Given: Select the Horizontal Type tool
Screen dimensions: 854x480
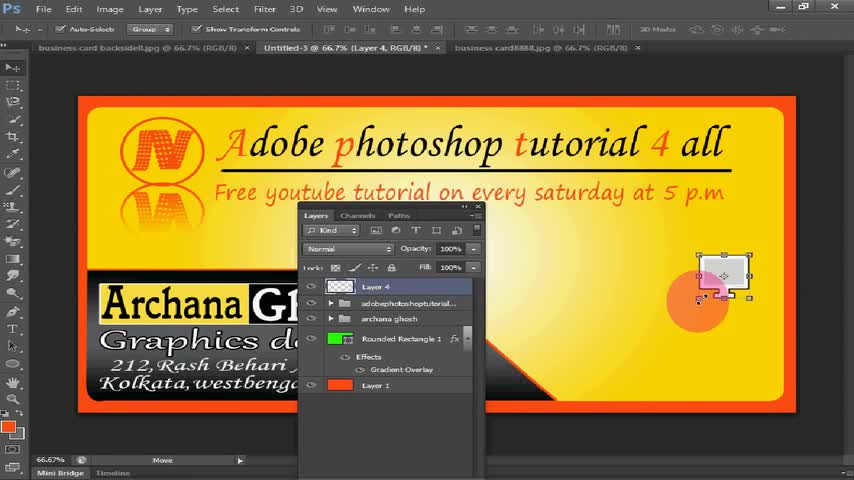Looking at the screenshot, I should coord(13,329).
